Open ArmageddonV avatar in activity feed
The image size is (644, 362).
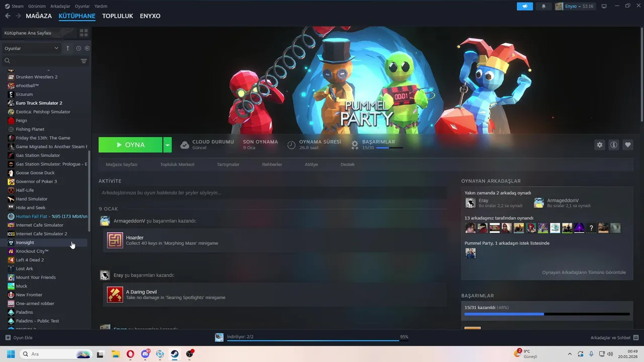coord(105,221)
